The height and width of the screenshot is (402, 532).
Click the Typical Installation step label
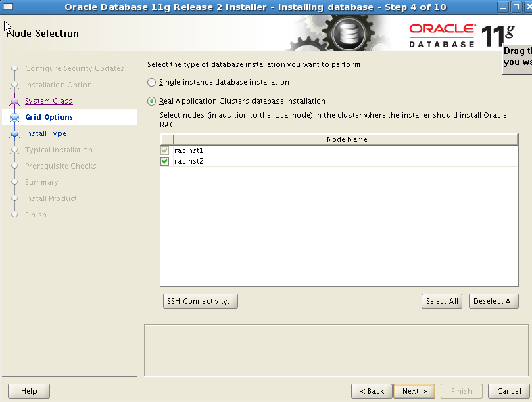pos(59,150)
